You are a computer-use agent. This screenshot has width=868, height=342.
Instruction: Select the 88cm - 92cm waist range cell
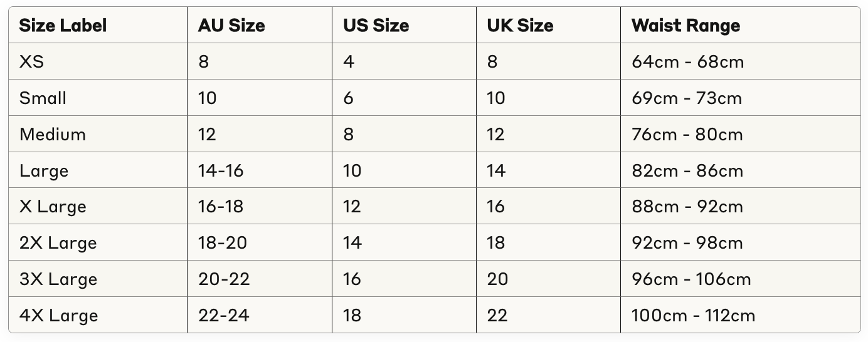(687, 207)
